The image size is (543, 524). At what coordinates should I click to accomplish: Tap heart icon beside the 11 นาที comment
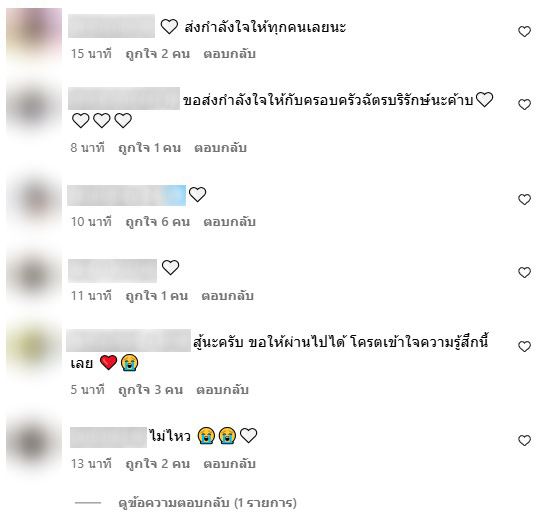tap(524, 273)
